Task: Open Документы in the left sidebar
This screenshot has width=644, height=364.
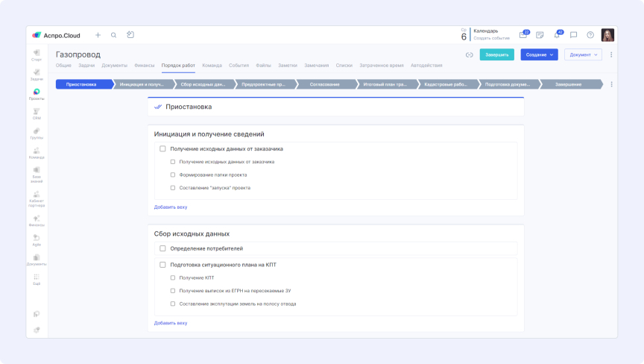Action: [37, 260]
